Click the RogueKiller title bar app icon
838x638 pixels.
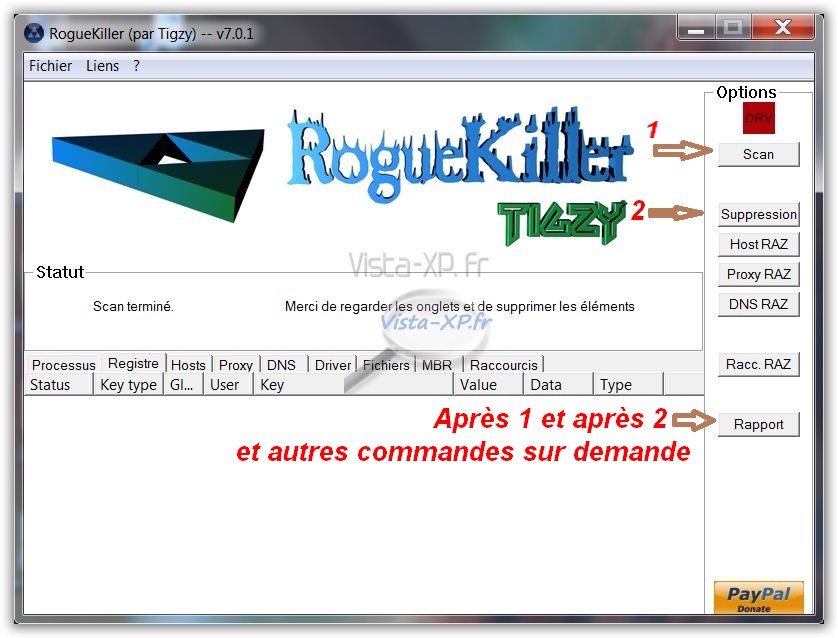click(x=34, y=33)
